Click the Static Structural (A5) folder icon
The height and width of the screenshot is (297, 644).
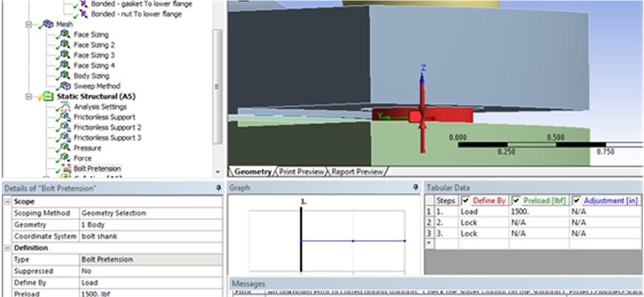(x=48, y=97)
